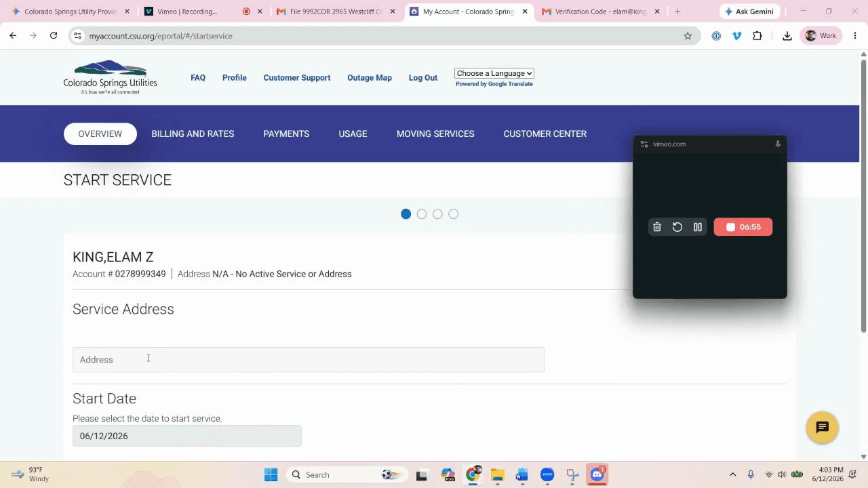Open the browser extensions puzzle icon
The width and height of the screenshot is (868, 488).
point(757,36)
